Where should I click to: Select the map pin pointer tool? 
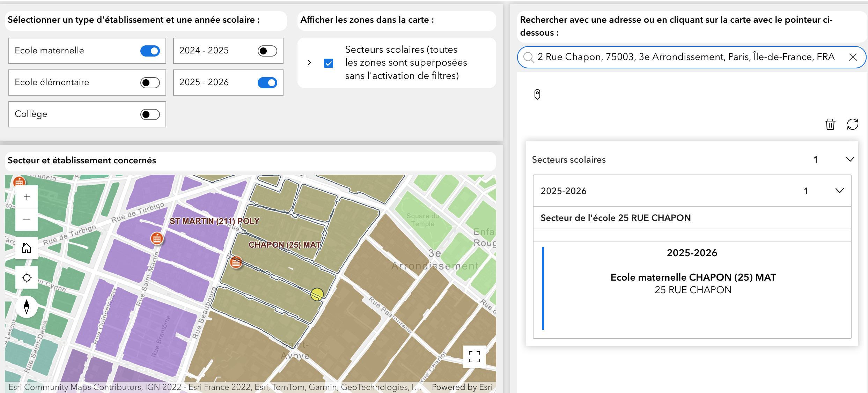point(537,94)
